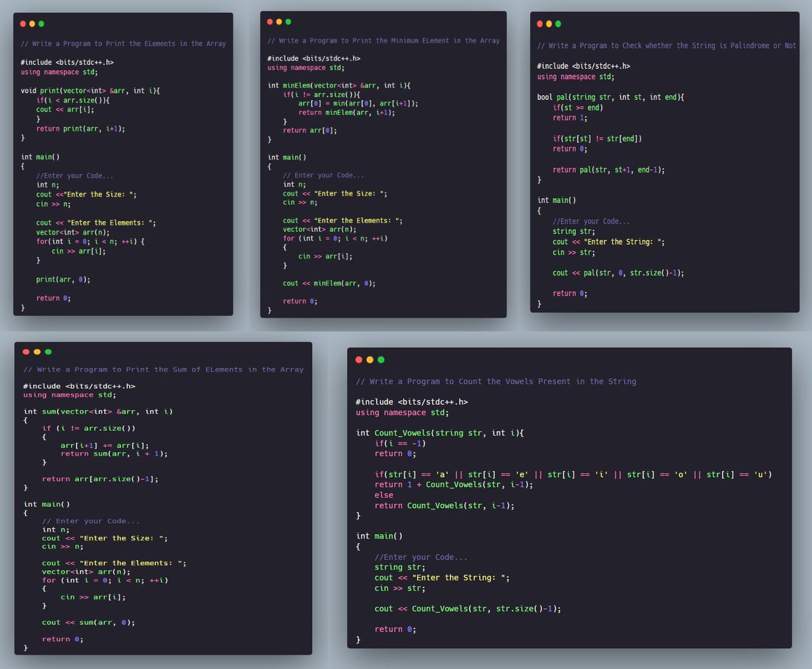The height and width of the screenshot is (669, 812).
Task: Click the call 'print(arr, 0);' in main
Action: pyautogui.click(x=64, y=279)
